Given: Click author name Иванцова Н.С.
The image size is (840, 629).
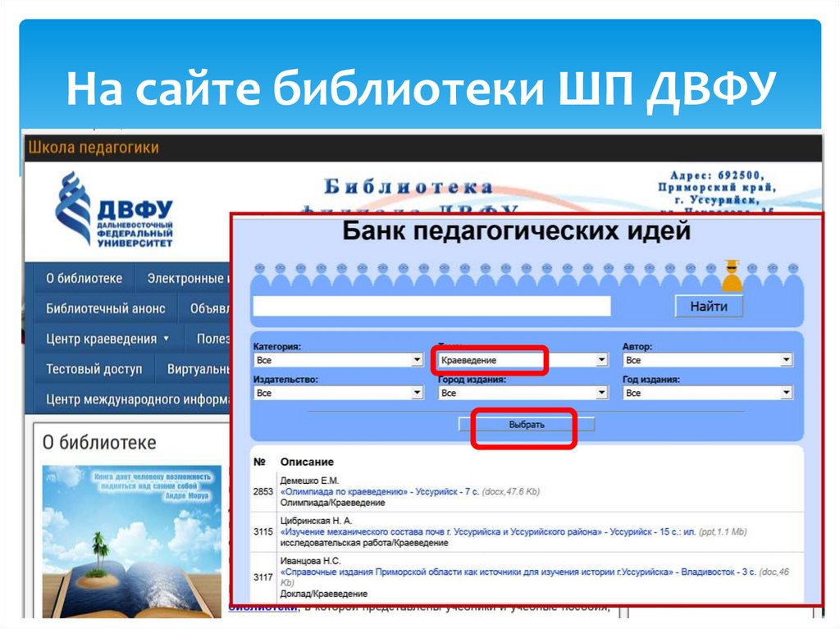Looking at the screenshot, I should [310, 560].
